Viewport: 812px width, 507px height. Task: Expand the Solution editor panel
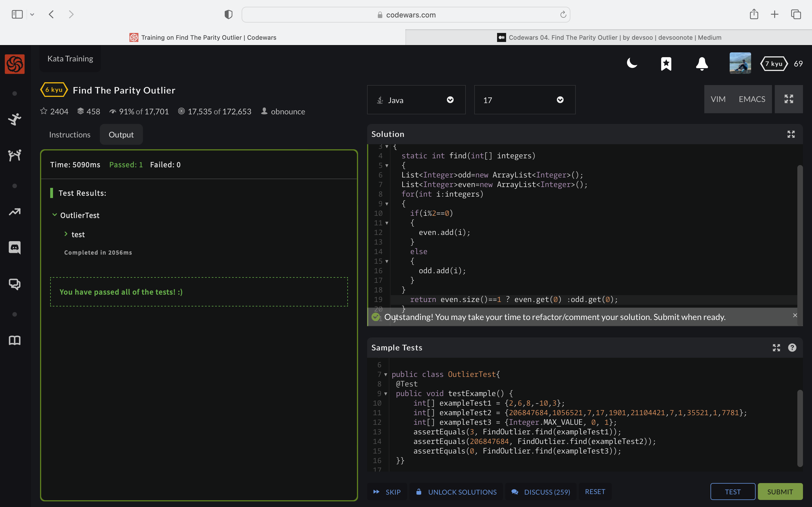coord(791,134)
